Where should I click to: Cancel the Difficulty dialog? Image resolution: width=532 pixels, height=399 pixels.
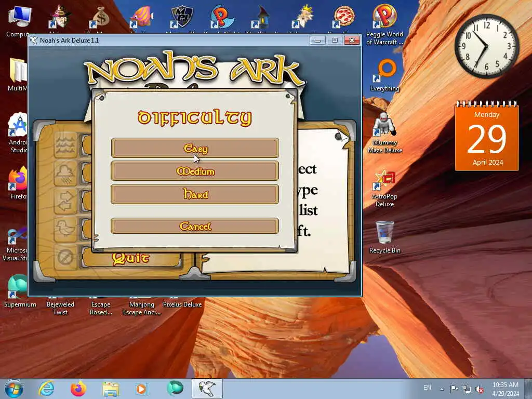tap(195, 226)
